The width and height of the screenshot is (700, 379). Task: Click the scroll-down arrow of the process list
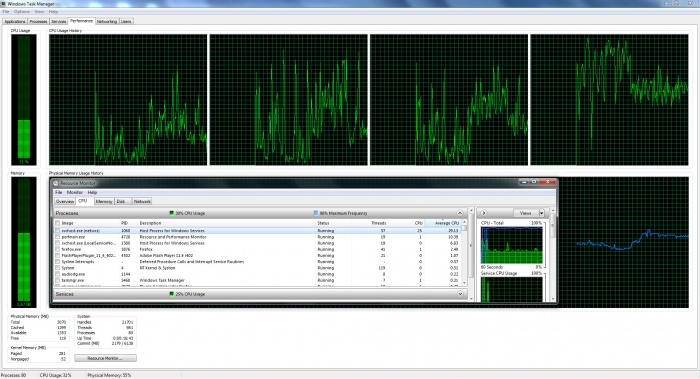pos(464,283)
